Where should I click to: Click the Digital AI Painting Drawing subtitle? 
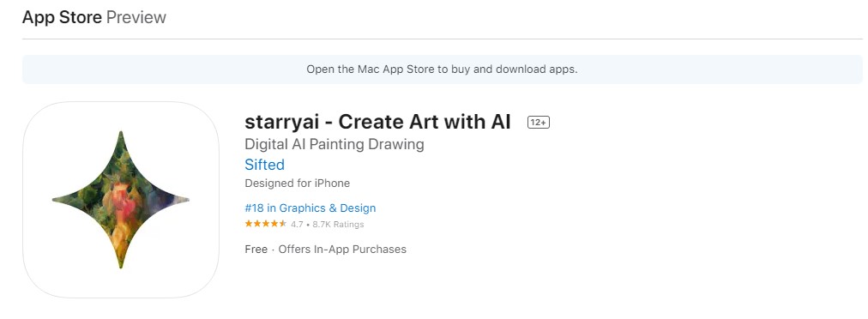tap(335, 145)
